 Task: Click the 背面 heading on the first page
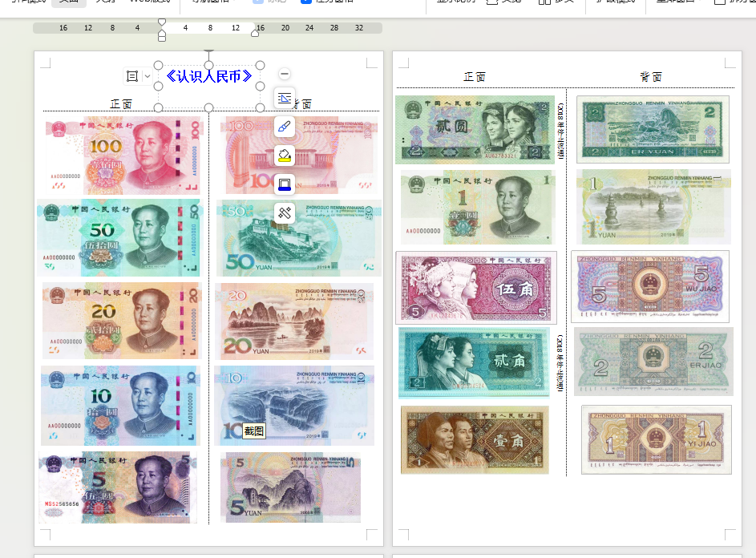[x=303, y=103]
